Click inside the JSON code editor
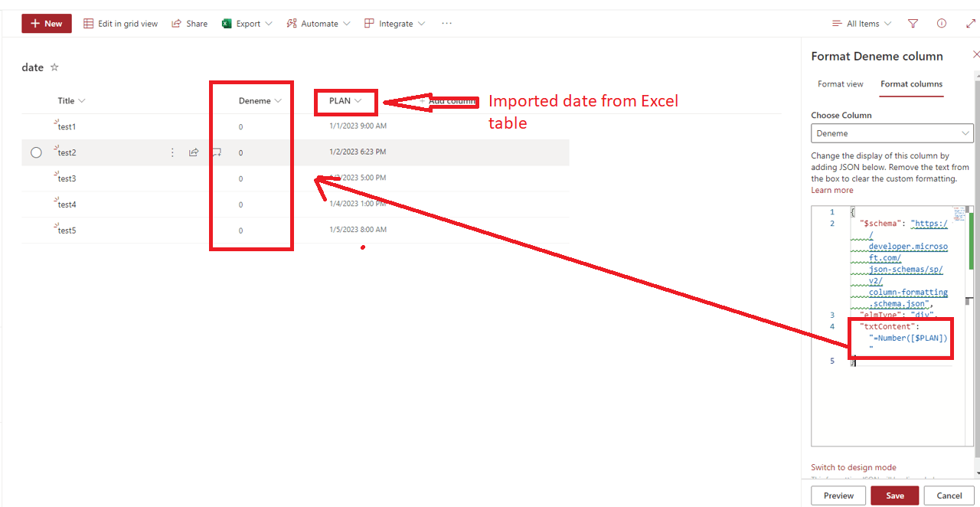 point(892,325)
